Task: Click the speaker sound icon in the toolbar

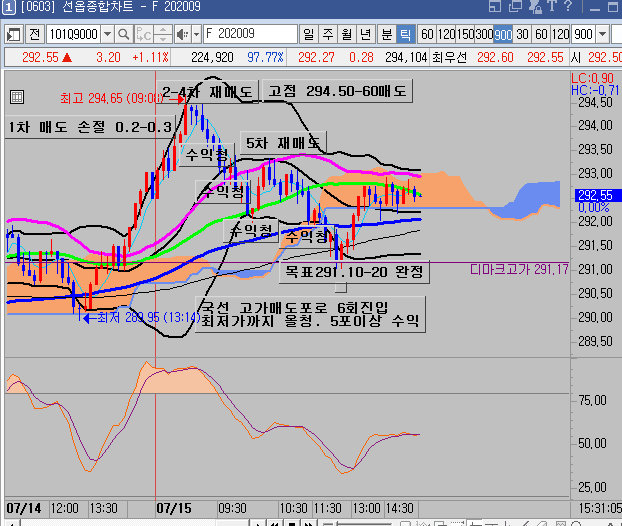Action: click(x=182, y=33)
